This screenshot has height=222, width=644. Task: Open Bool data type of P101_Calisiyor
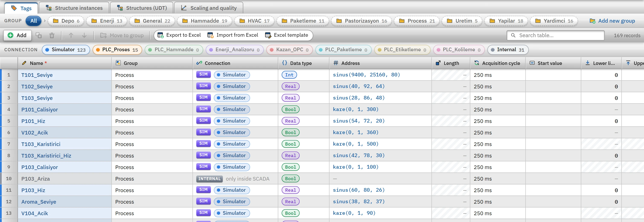(x=290, y=109)
